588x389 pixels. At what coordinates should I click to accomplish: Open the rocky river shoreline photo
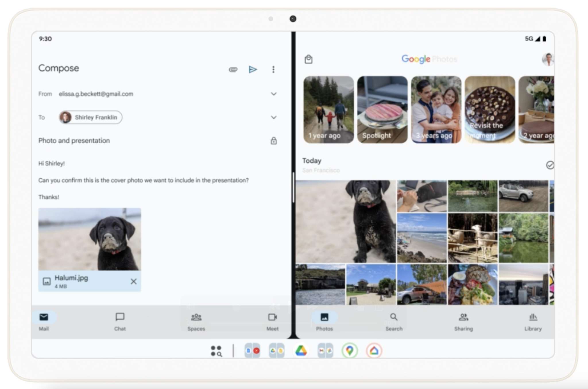[x=320, y=284]
